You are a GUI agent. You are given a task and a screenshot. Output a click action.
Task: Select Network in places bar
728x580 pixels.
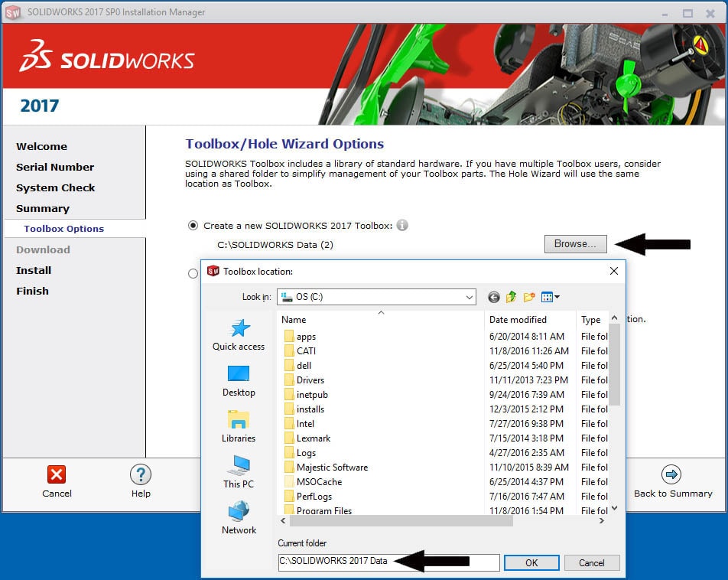[239, 518]
